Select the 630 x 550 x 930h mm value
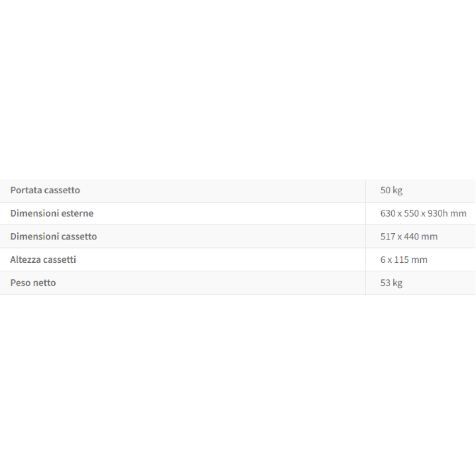 click(423, 213)
